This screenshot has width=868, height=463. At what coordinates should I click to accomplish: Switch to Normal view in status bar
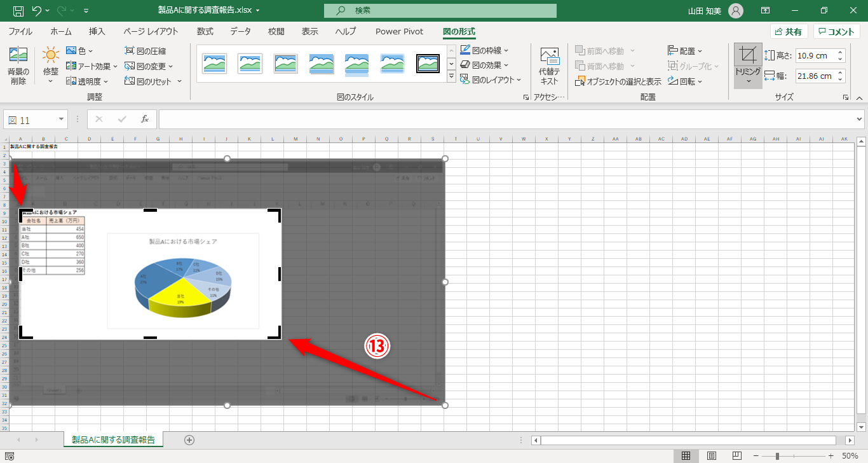tap(686, 456)
